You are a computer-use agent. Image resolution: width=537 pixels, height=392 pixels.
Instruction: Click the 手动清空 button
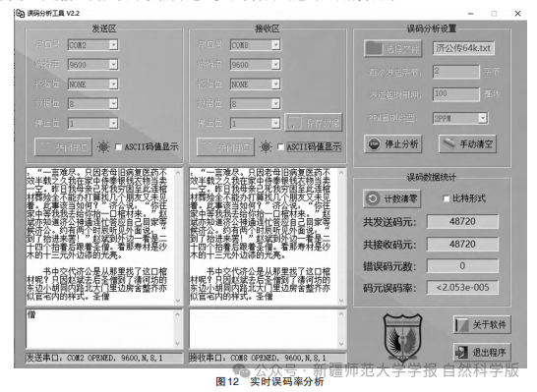point(467,144)
